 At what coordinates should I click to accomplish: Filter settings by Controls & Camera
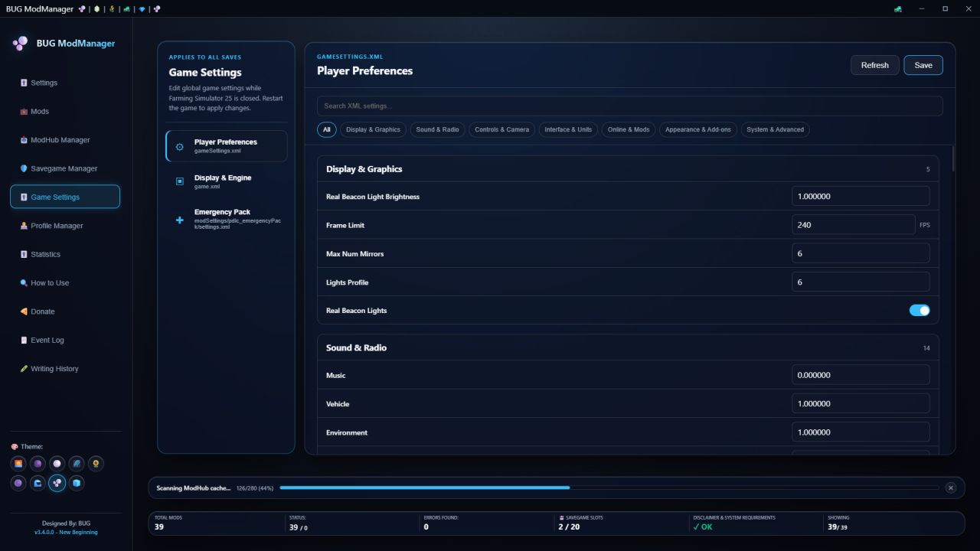pyautogui.click(x=501, y=129)
